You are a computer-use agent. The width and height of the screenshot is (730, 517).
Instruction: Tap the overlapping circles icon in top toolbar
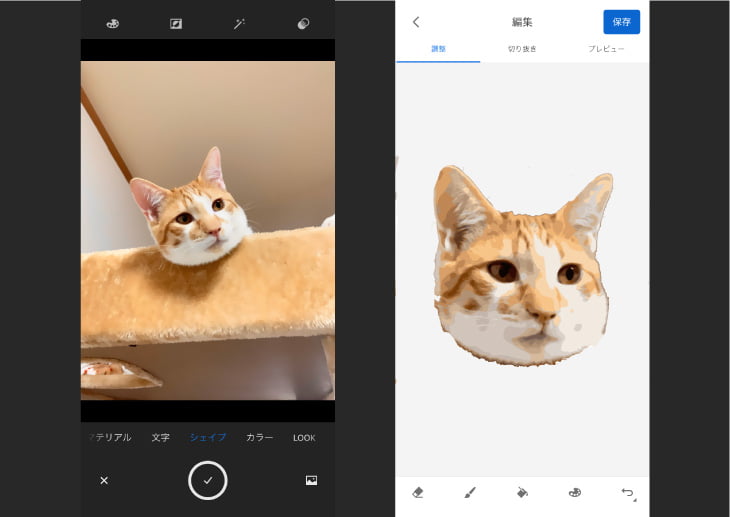click(x=303, y=24)
